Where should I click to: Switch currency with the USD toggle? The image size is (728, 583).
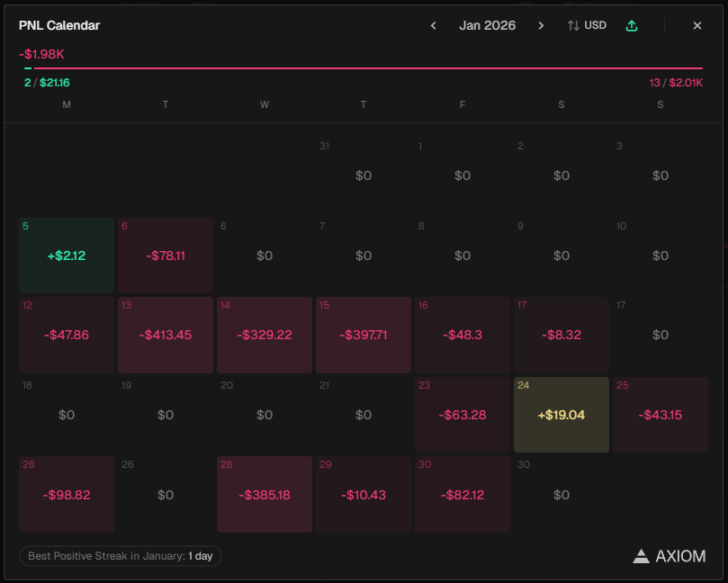(587, 25)
